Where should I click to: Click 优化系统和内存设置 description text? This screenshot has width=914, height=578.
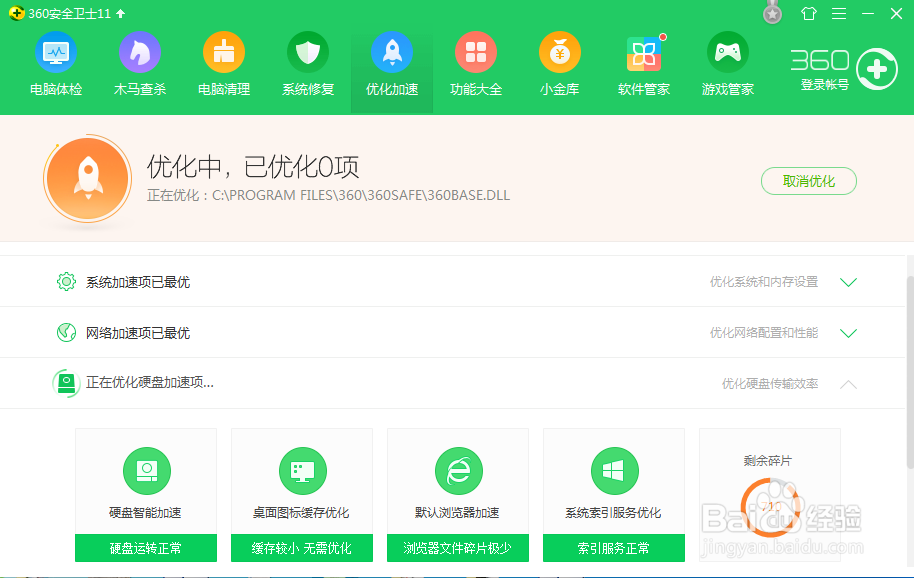[764, 282]
